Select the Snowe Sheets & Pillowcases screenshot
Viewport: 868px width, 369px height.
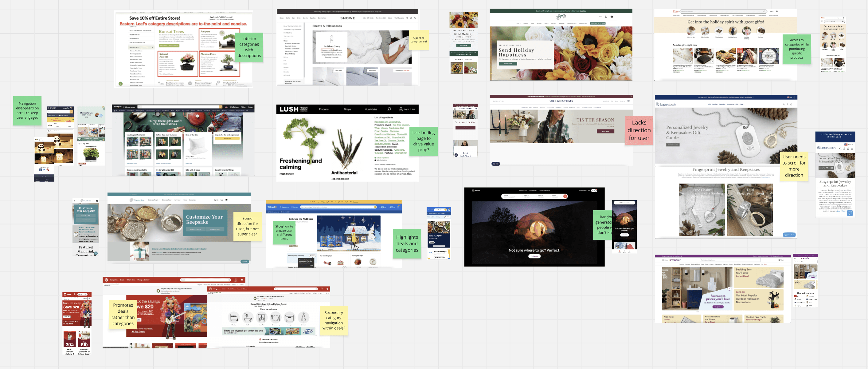(x=347, y=47)
